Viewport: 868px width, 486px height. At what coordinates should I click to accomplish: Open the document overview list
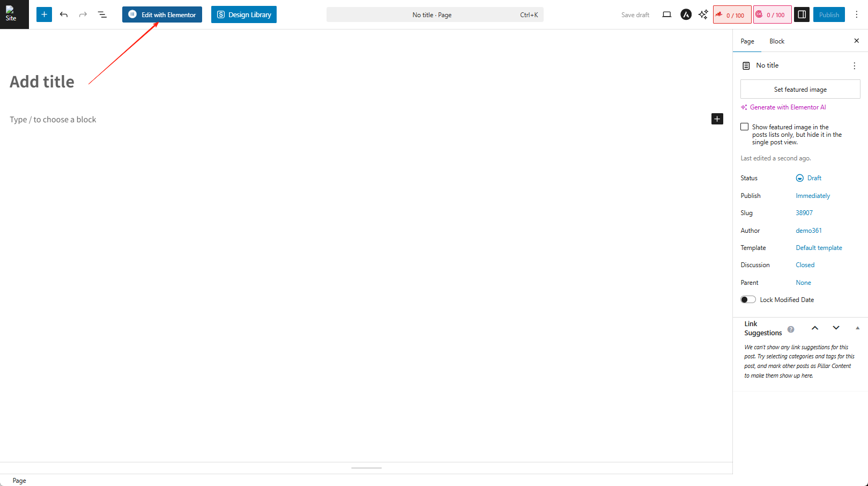[102, 14]
